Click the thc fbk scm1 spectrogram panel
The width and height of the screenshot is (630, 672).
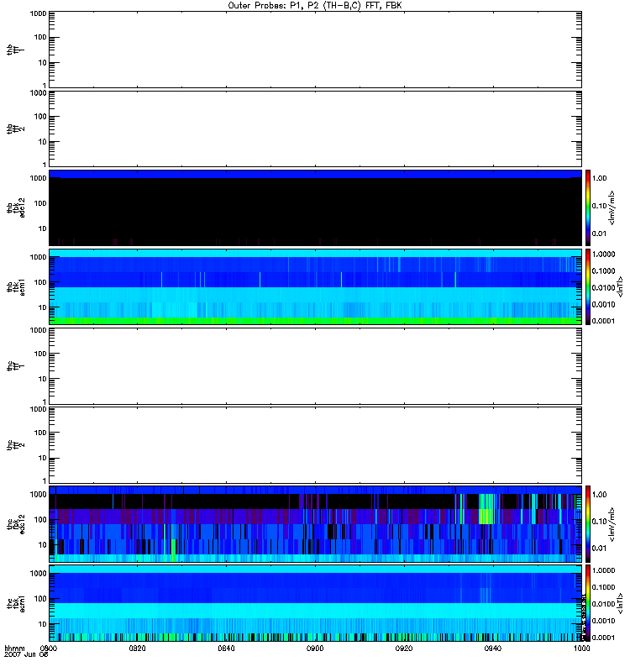[x=315, y=603]
